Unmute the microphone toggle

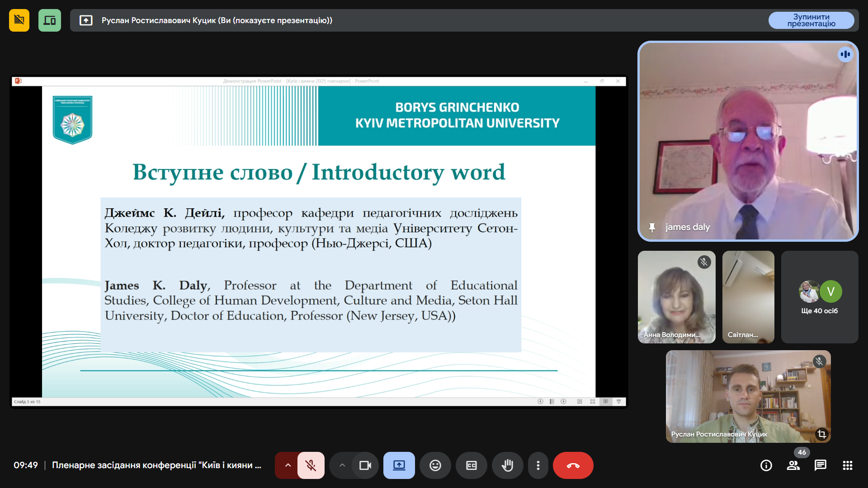pyautogui.click(x=311, y=465)
